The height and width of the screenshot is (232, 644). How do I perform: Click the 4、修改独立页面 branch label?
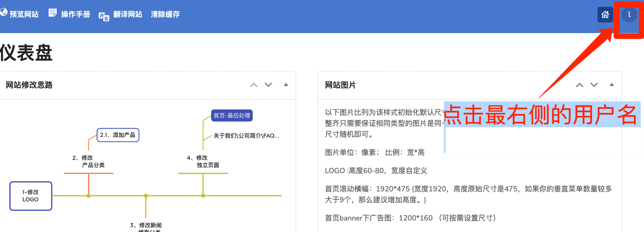pos(203,161)
